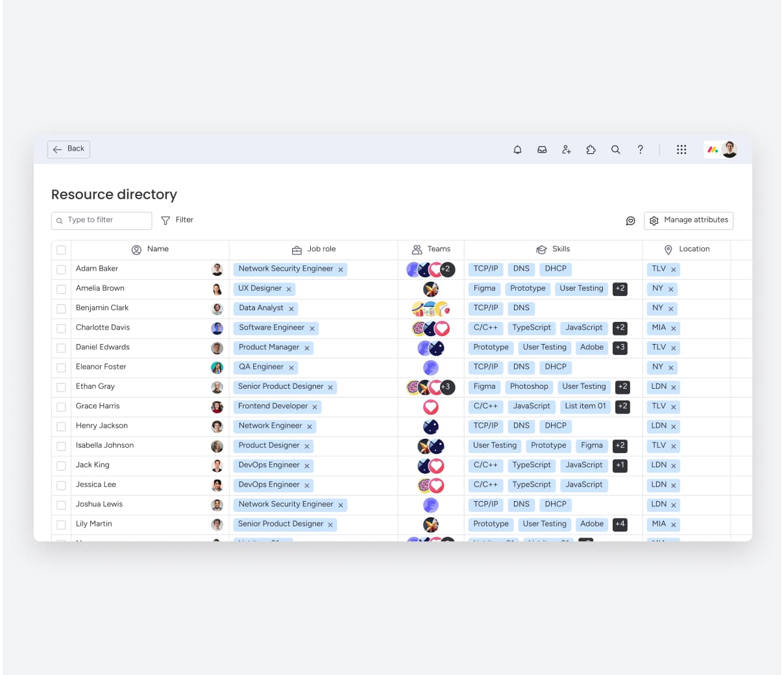Open the integrations puzzle-piece icon
Screen dimensions: 784x675
click(x=591, y=149)
